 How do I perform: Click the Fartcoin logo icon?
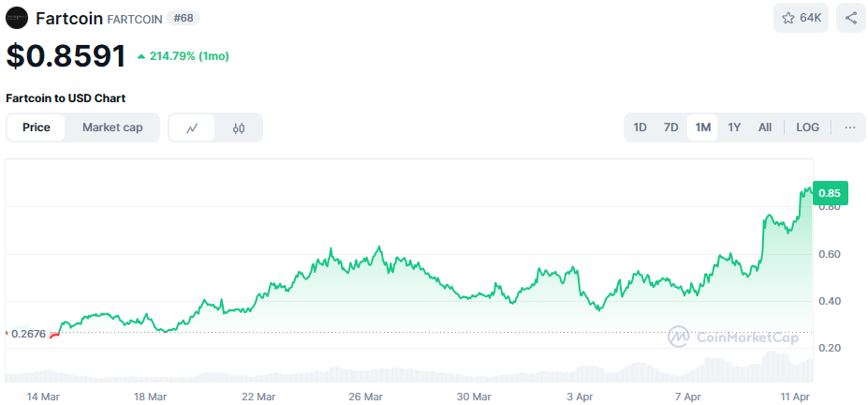coord(17,18)
